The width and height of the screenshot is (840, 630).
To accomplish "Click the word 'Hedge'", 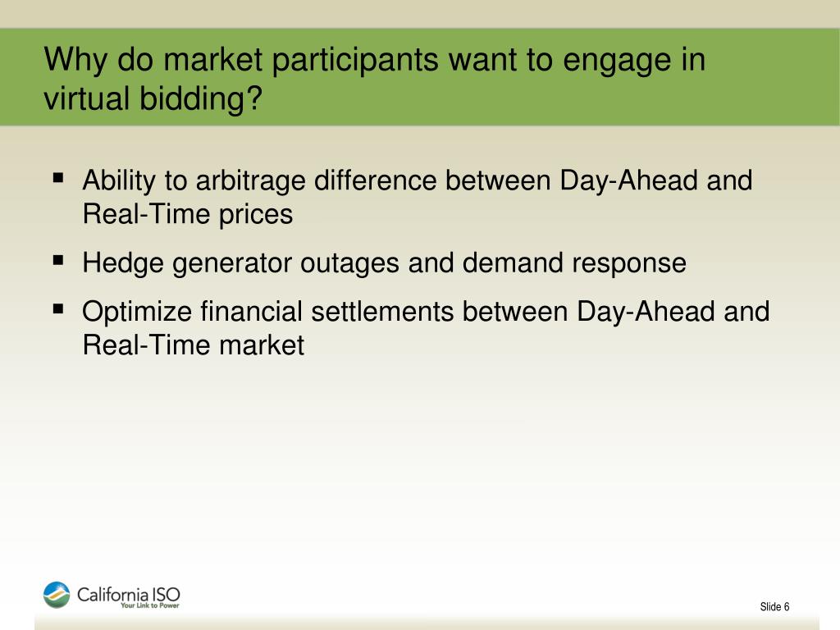I will [123, 263].
